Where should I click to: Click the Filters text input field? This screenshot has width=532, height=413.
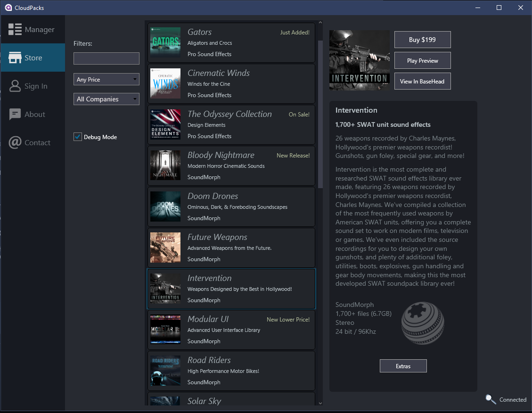(106, 58)
